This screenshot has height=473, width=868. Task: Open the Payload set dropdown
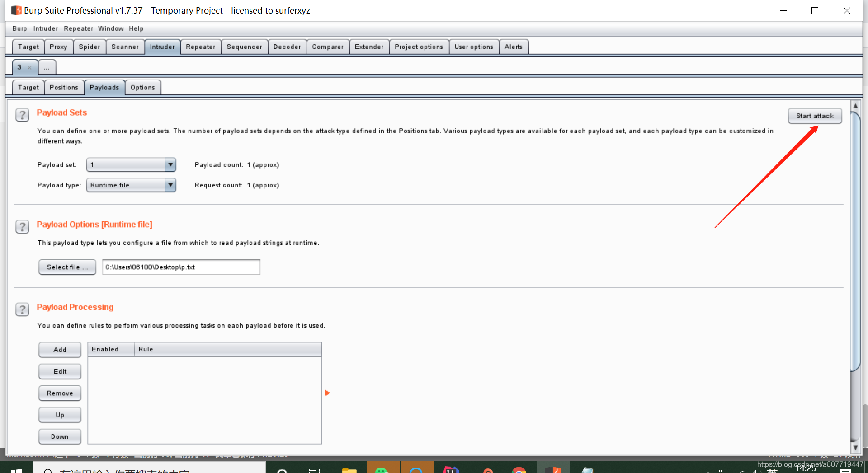(131, 165)
